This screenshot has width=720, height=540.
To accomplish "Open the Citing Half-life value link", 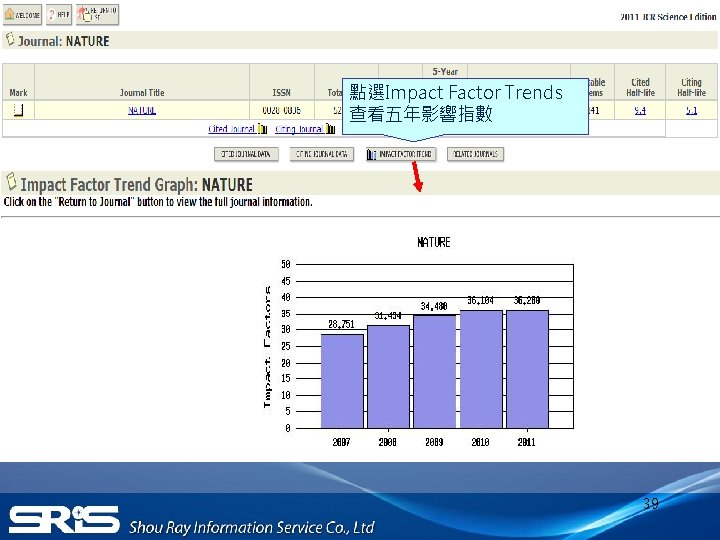I will (x=692, y=110).
